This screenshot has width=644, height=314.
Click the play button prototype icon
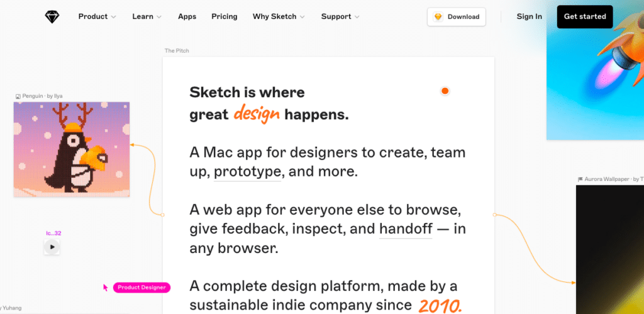[x=52, y=247]
